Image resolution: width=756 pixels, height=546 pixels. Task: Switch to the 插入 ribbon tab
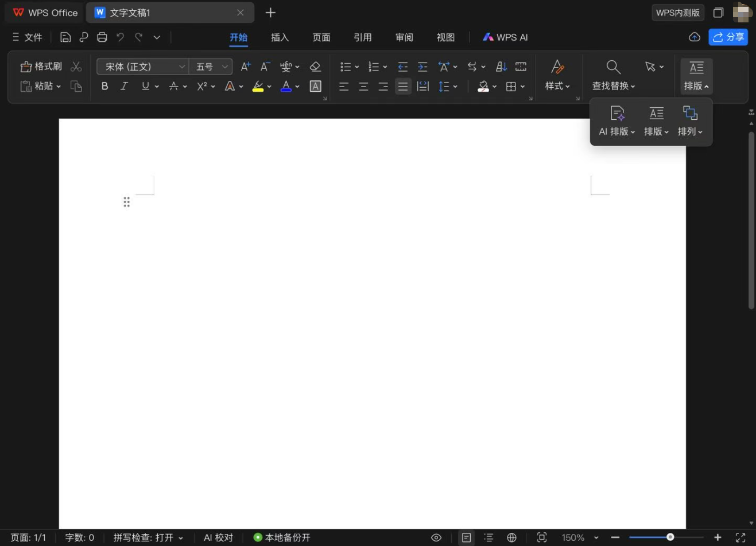click(280, 37)
